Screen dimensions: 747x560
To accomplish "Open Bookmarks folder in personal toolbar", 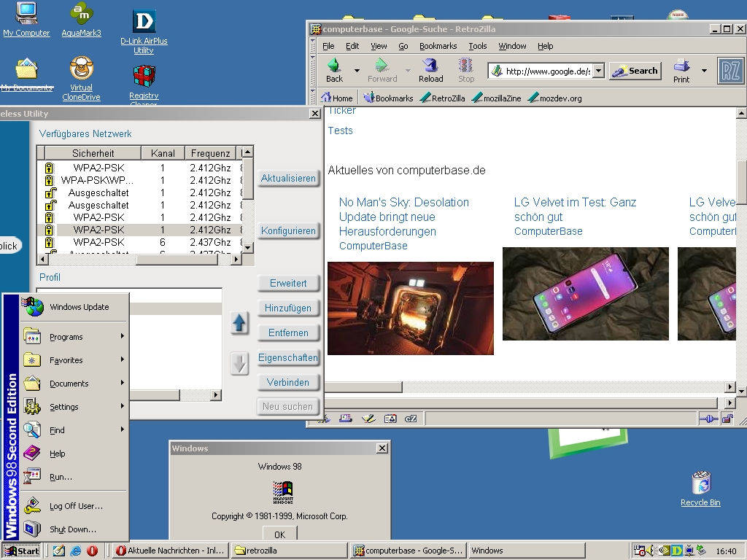I will click(x=388, y=98).
